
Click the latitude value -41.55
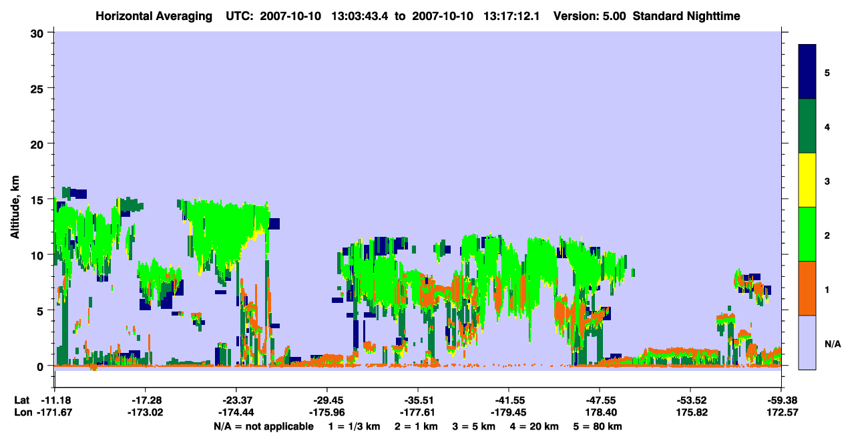point(509,400)
